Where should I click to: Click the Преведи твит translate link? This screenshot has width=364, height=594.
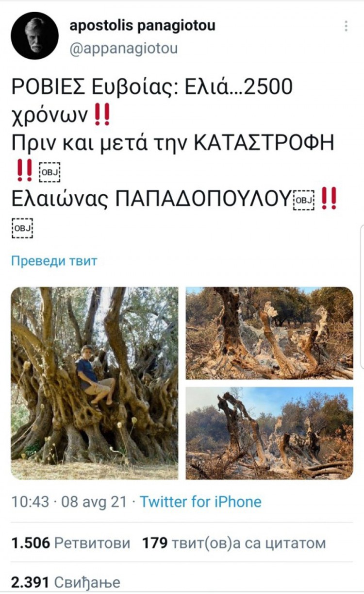tap(54, 261)
